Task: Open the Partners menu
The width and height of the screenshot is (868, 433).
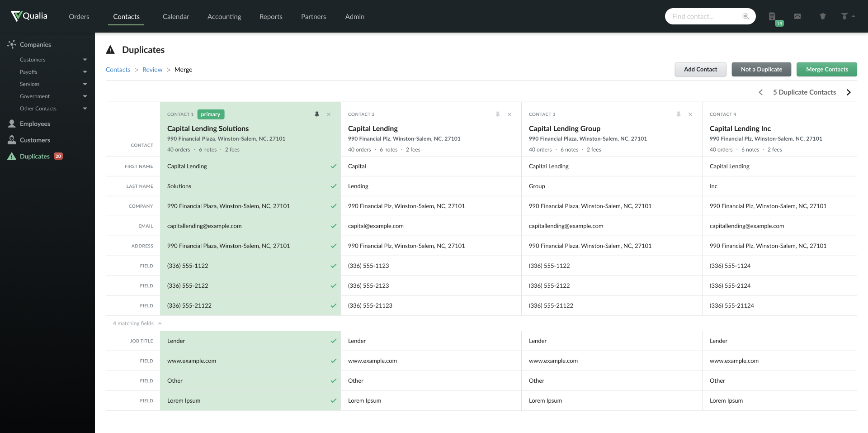Action: coord(313,16)
